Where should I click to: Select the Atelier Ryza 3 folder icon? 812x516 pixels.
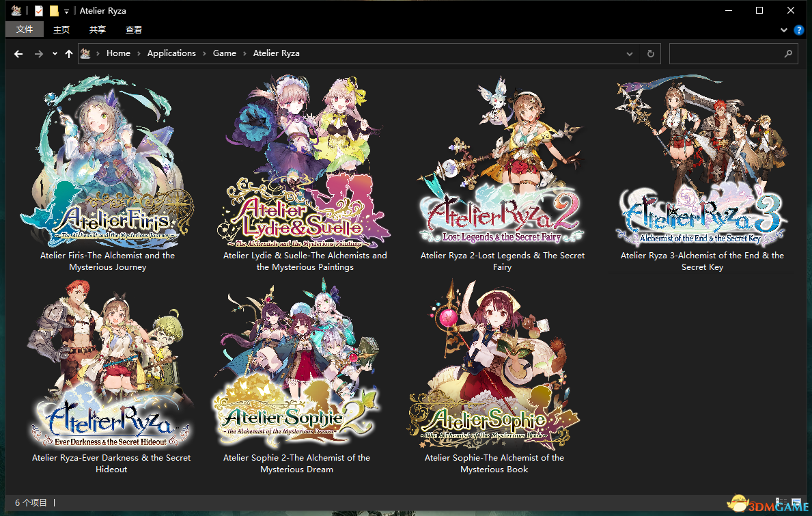point(701,164)
